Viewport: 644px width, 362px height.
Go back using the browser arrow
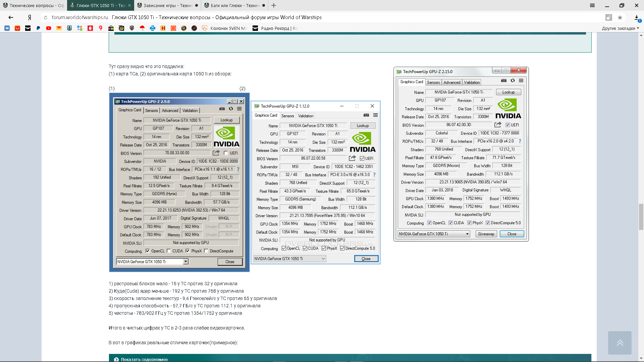[x=11, y=17]
